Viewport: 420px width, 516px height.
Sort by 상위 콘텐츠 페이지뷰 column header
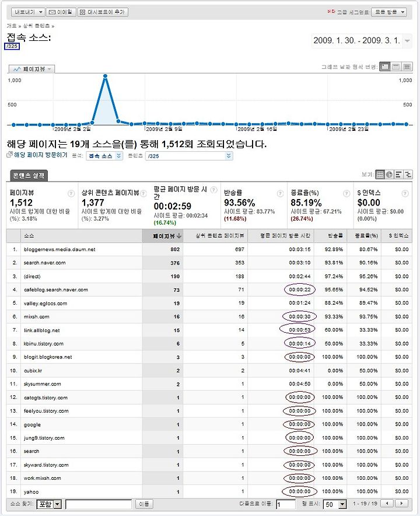tap(220, 236)
